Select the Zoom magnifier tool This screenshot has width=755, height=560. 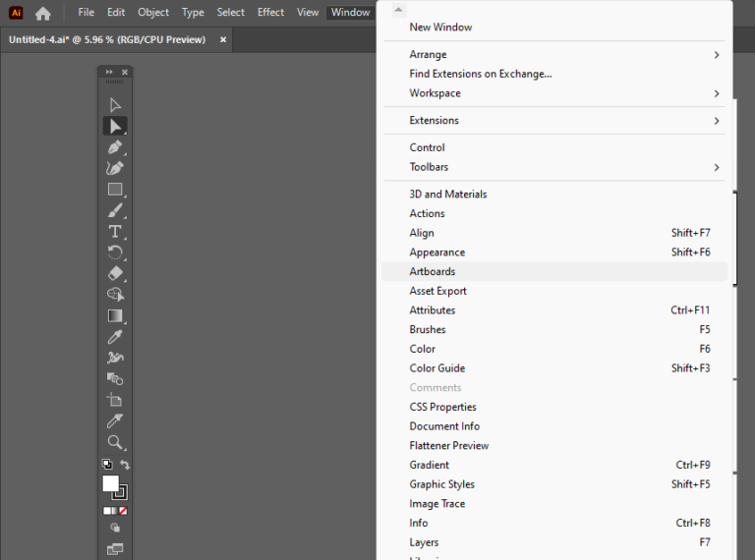(x=115, y=442)
